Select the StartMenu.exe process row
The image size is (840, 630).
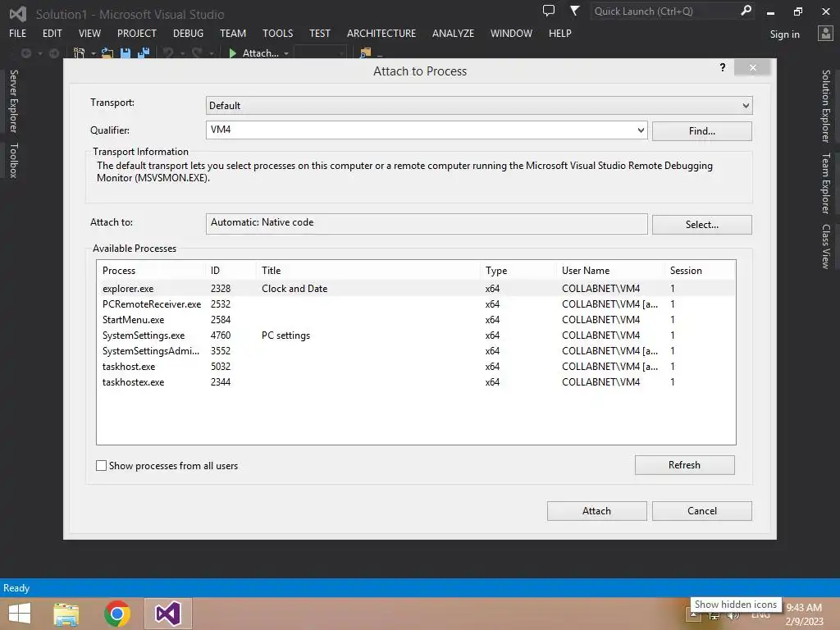(416, 319)
